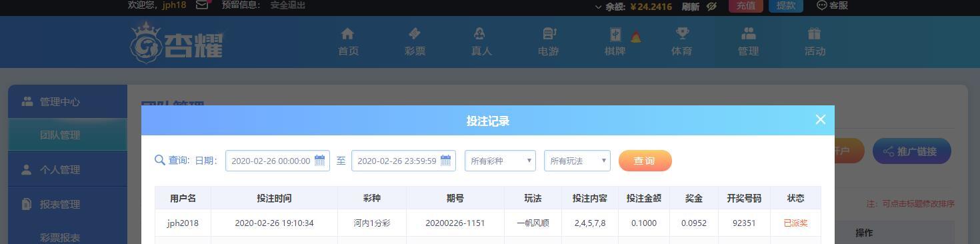Select 团队管理 in the sidebar
Screen dimensions: 980x244
click(x=67, y=135)
